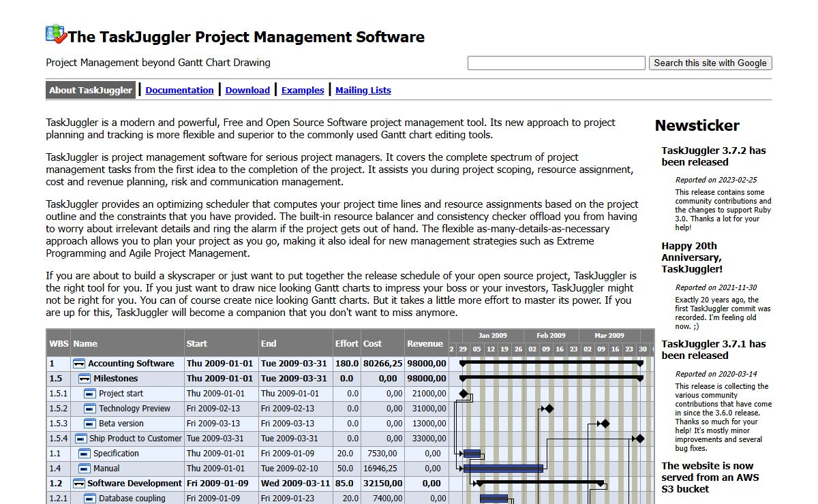Click the Cost column header
The image size is (818, 504).
[x=383, y=343]
